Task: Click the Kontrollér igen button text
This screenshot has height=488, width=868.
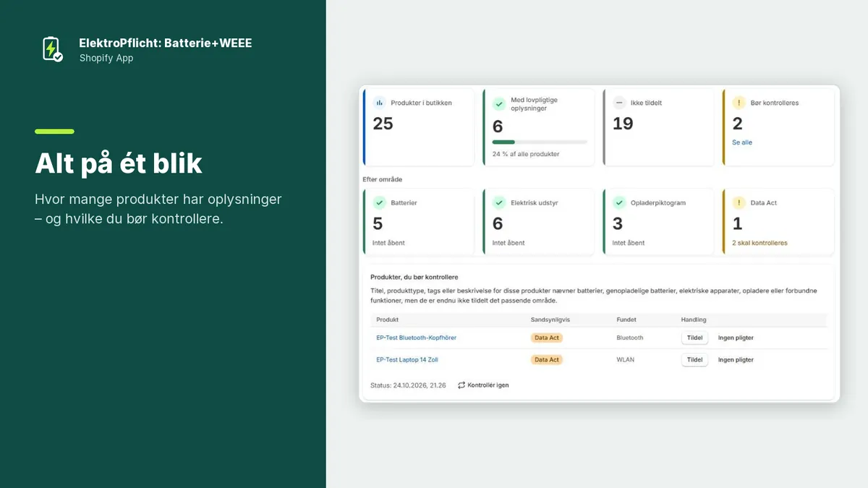Action: (488, 385)
